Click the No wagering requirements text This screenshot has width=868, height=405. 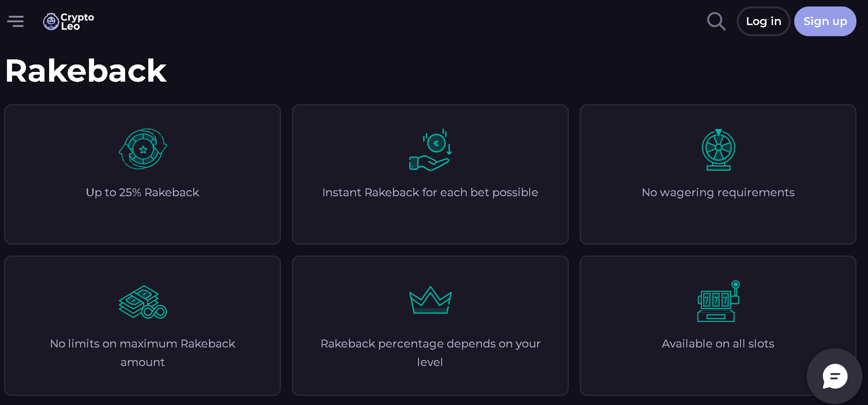click(718, 193)
